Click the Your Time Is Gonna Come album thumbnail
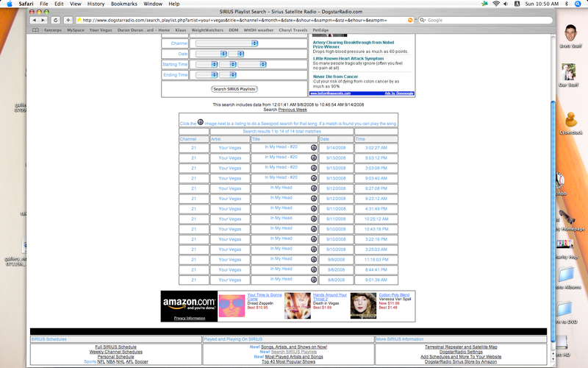 (x=233, y=305)
